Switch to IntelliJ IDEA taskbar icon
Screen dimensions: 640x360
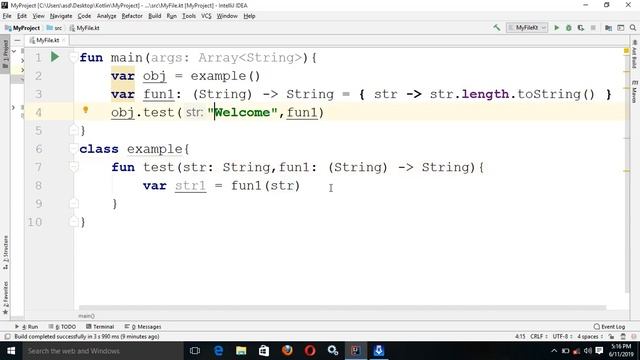click(x=356, y=351)
